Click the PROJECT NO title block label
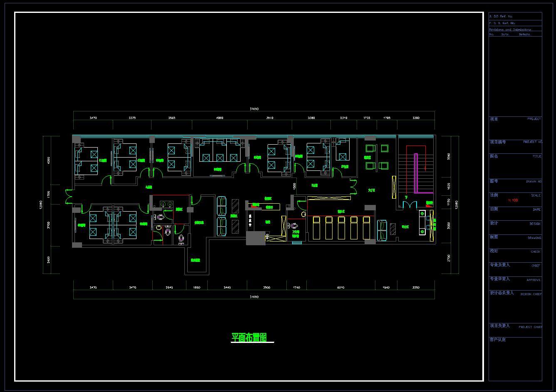The height and width of the screenshot is (392, 556). [533, 142]
